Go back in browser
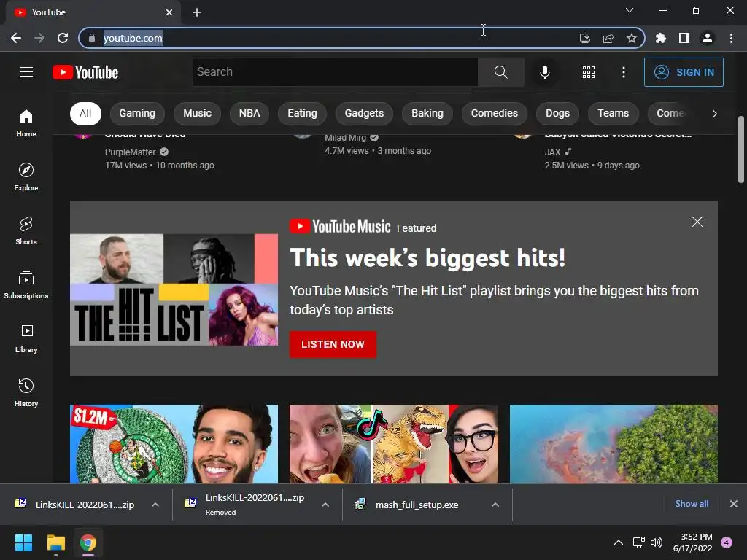 16,38
